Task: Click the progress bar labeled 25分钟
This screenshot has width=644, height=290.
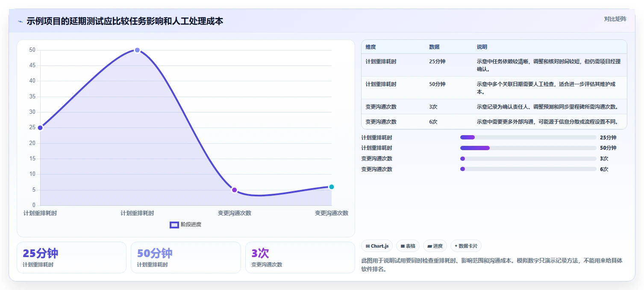Action: [x=528, y=137]
